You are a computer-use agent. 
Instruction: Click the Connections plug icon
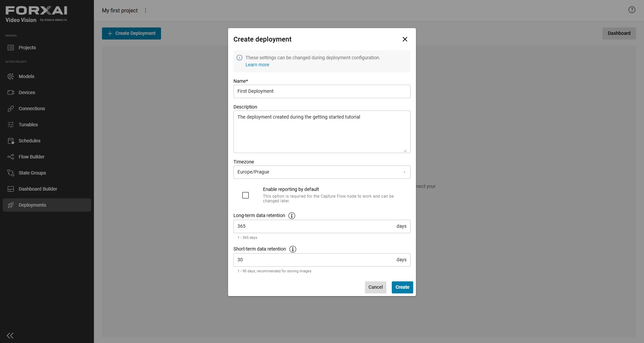(x=11, y=109)
